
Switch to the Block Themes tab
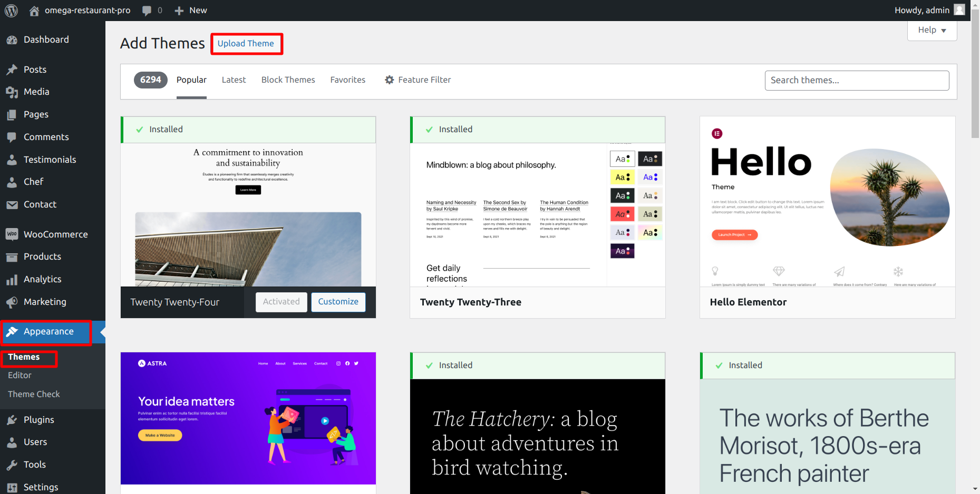[288, 80]
